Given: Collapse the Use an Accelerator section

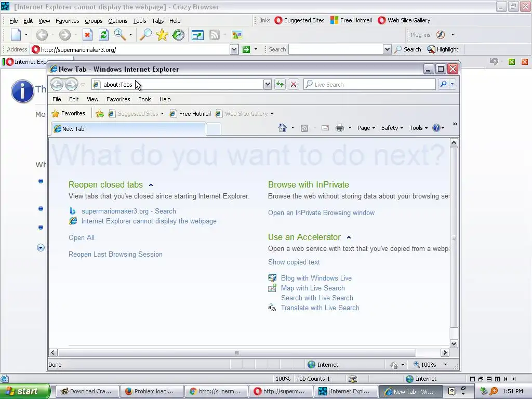Looking at the screenshot, I should (x=349, y=237).
